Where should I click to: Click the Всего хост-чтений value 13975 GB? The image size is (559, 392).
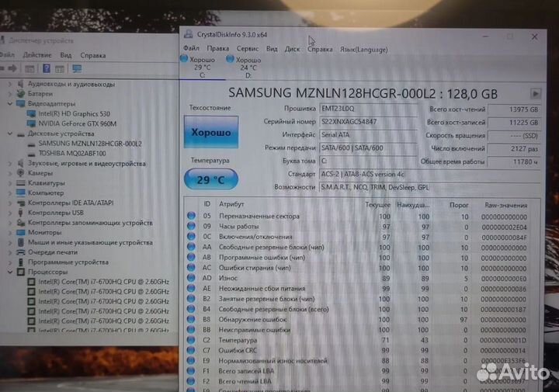tap(514, 109)
